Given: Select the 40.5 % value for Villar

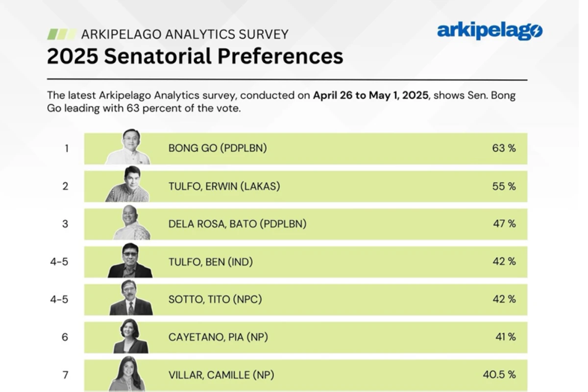Looking at the screenshot, I should pyautogui.click(x=499, y=375).
